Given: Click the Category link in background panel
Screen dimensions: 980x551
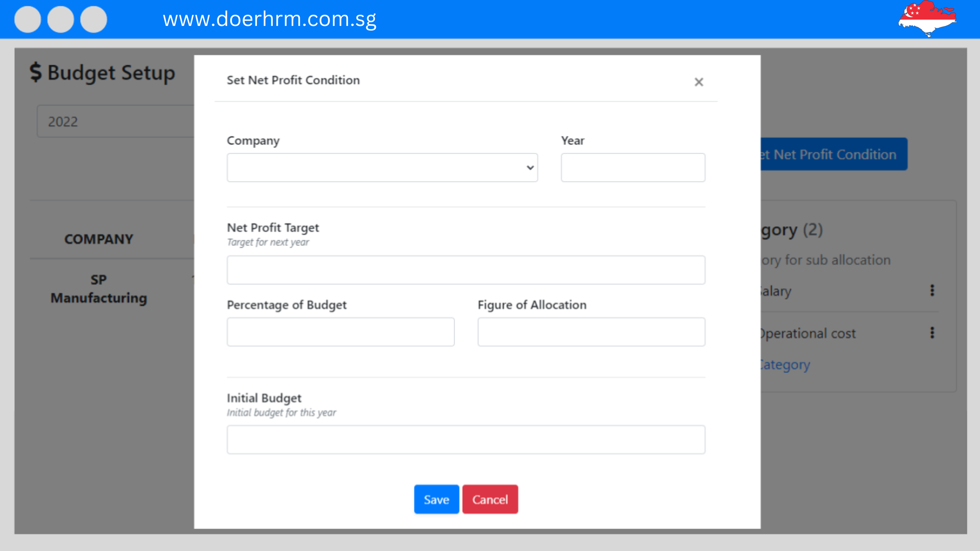Looking at the screenshot, I should click(x=785, y=364).
